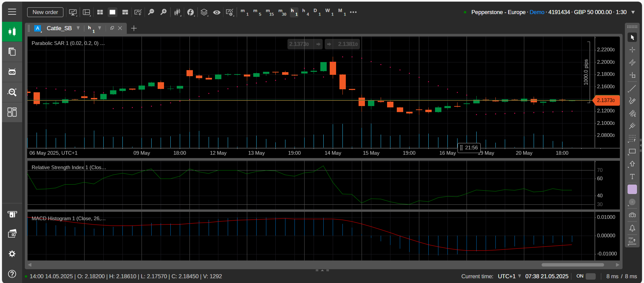Zoom out the chart
Image resolution: width=644 pixels, height=283 pixels.
click(x=151, y=12)
